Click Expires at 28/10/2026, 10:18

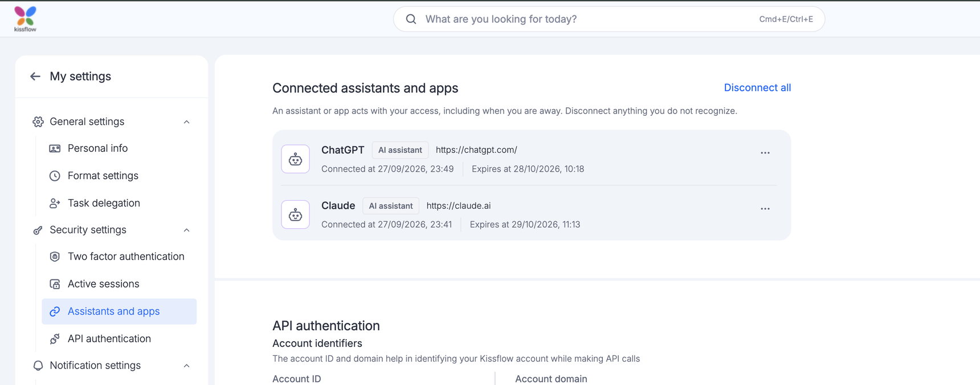[x=528, y=169]
